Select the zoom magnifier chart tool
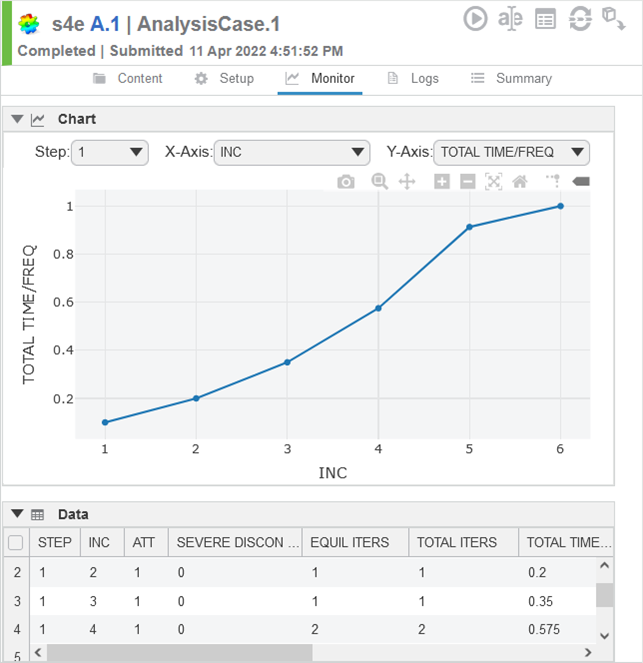This screenshot has height=663, width=643. click(380, 182)
